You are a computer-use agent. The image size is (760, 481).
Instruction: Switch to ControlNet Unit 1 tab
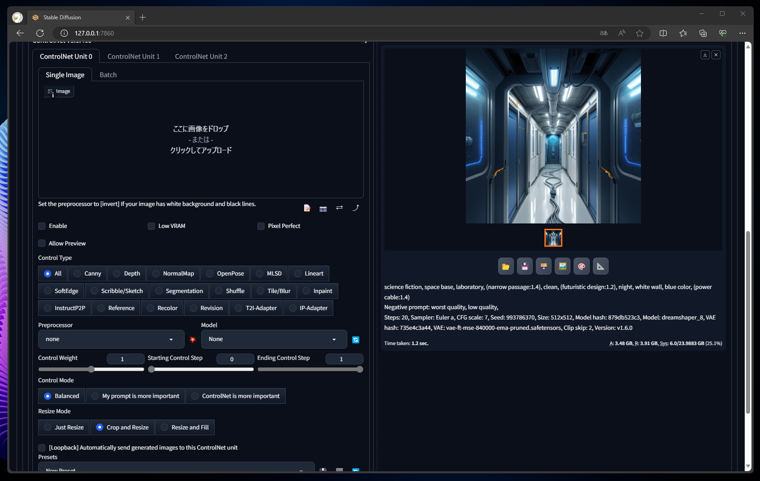click(x=133, y=56)
